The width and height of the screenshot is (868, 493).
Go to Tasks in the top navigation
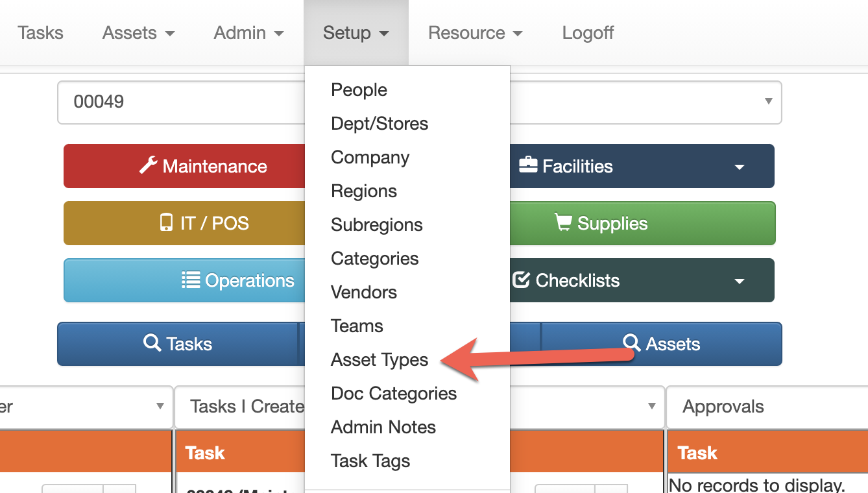(x=40, y=33)
